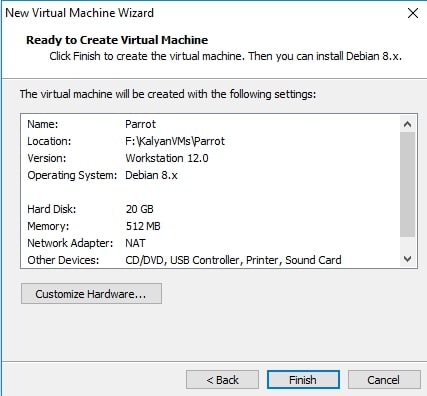The image size is (427, 396).
Task: Click the New Virtual Machine Wizard title
Action: [80, 13]
